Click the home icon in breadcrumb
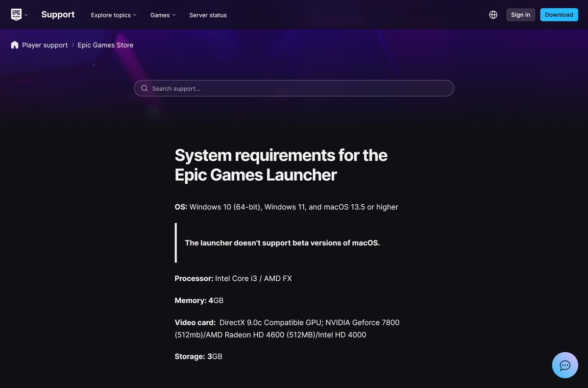Viewport: 588px width, 388px height. [15, 45]
